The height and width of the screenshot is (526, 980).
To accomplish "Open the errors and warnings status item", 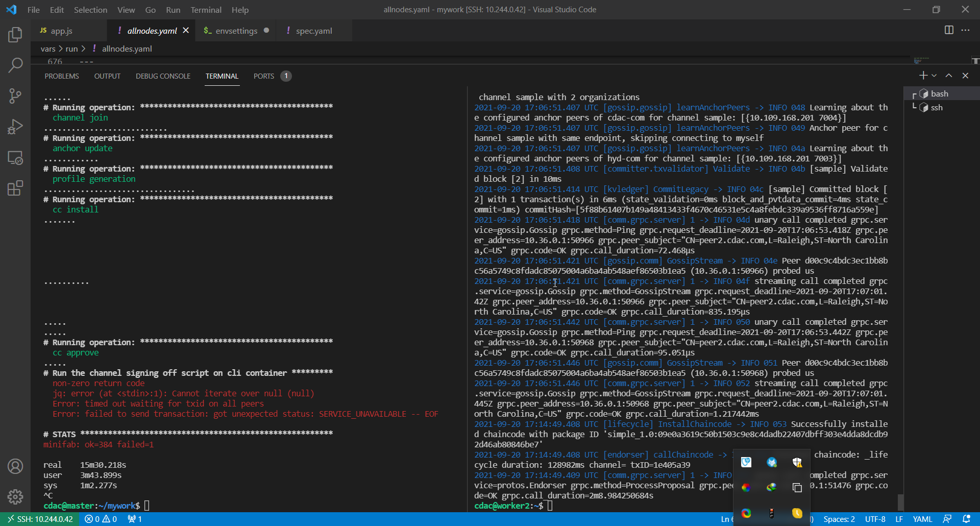I will click(x=101, y=519).
